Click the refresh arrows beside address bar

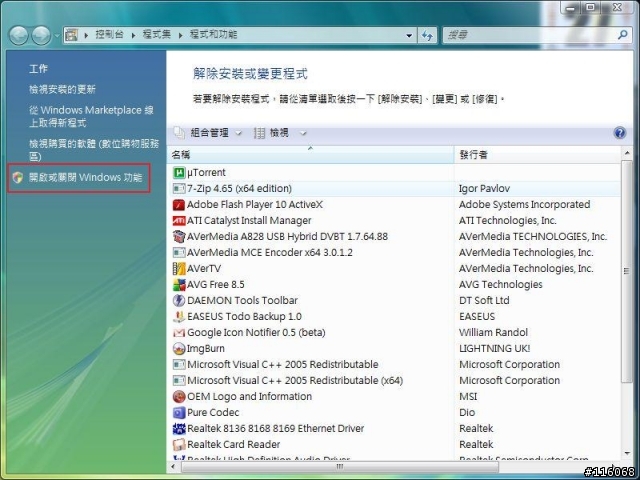pos(427,36)
